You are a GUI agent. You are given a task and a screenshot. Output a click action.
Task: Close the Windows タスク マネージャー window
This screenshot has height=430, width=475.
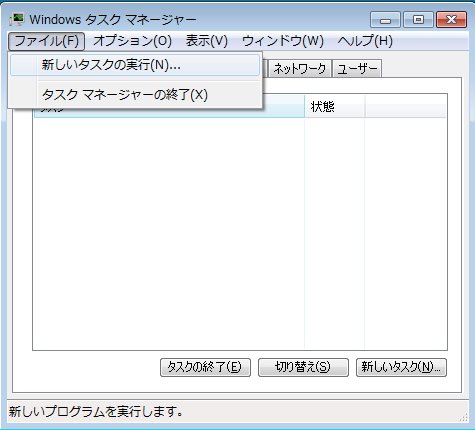tap(451, 20)
